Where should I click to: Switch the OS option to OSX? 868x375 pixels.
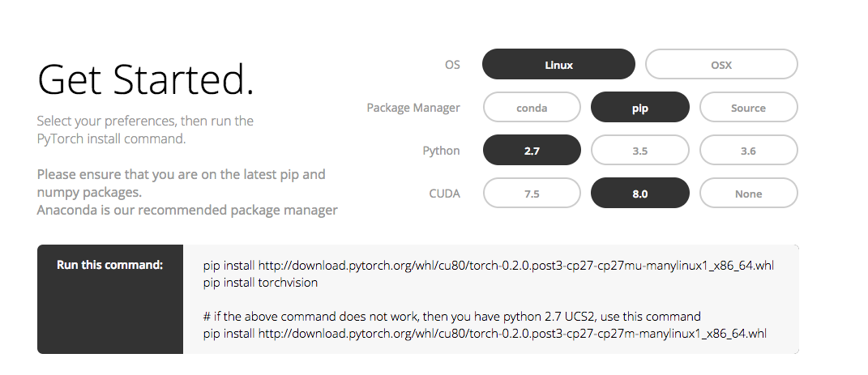pyautogui.click(x=721, y=64)
